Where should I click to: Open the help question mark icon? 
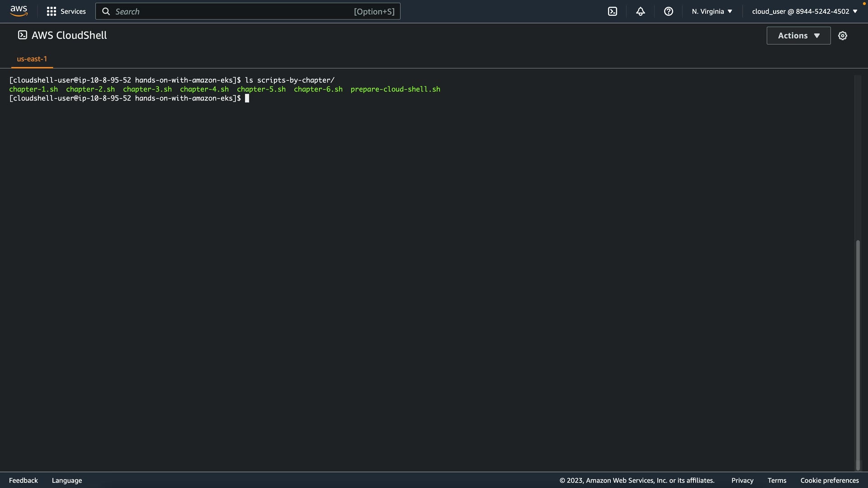point(668,11)
